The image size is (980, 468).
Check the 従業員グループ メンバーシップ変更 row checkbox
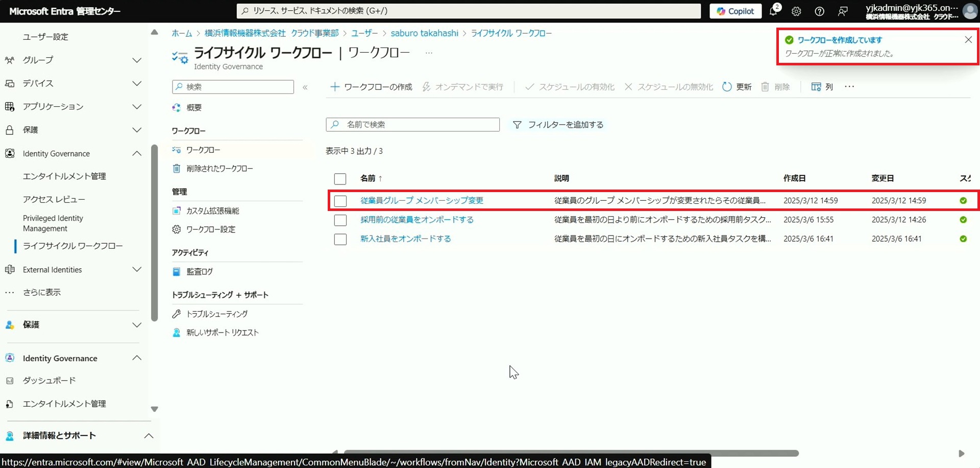pos(340,201)
